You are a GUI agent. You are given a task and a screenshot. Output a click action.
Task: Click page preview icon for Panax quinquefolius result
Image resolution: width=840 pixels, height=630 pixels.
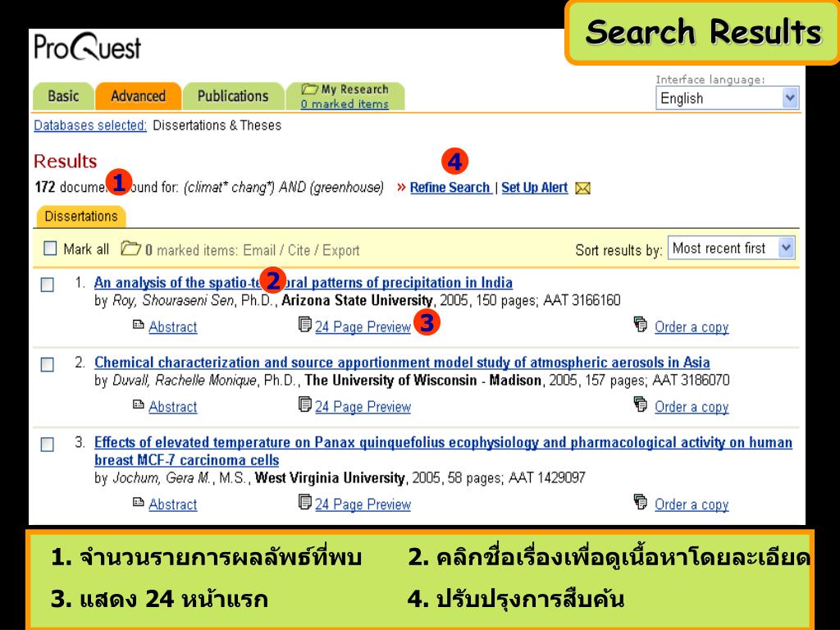(x=305, y=502)
